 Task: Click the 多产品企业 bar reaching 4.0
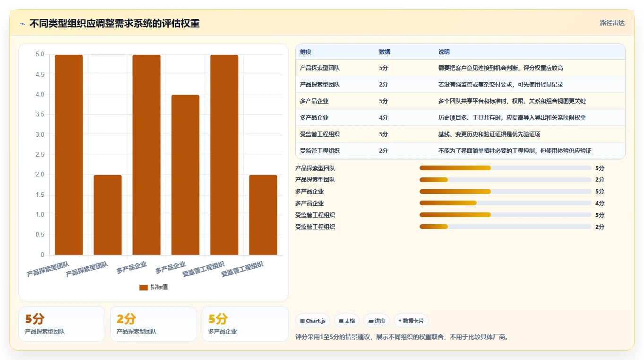coord(185,175)
